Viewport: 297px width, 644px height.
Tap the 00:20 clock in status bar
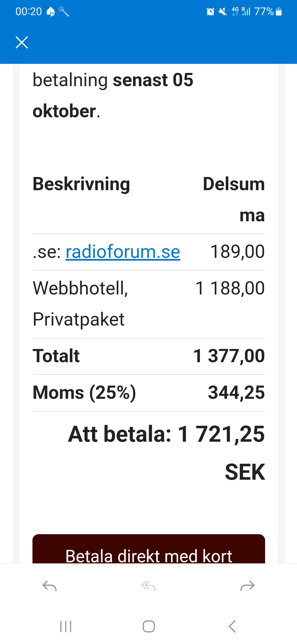29,12
